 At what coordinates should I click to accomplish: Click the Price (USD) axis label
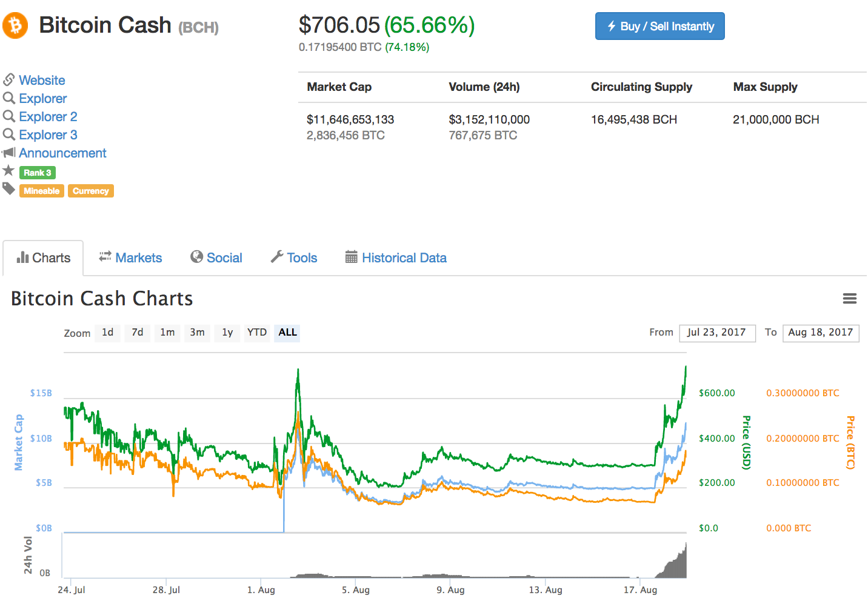(747, 442)
